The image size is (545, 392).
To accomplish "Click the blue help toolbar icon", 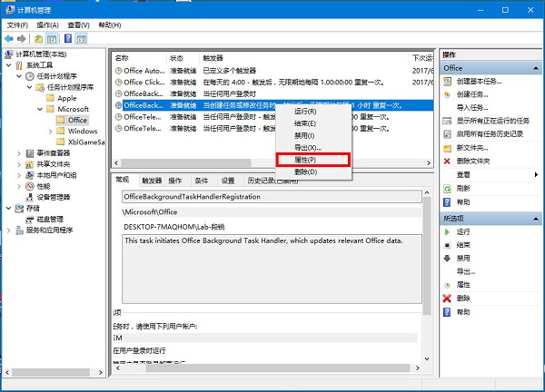I will [x=68, y=39].
